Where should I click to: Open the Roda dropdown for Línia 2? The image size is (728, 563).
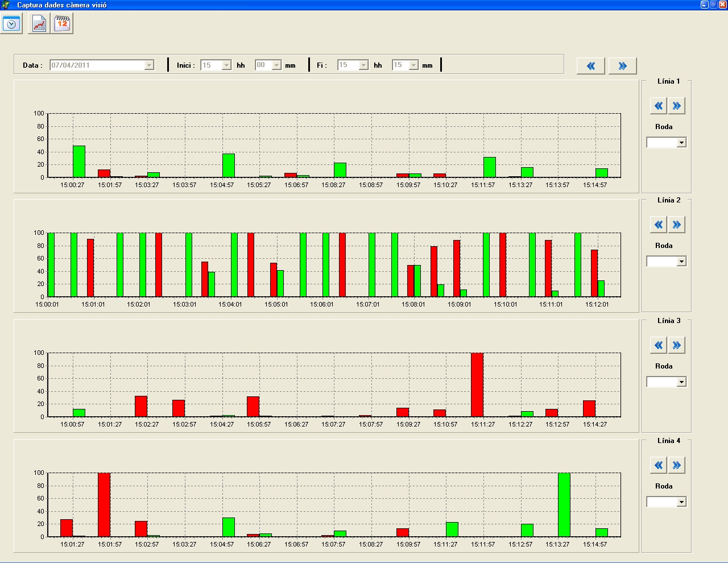point(681,262)
